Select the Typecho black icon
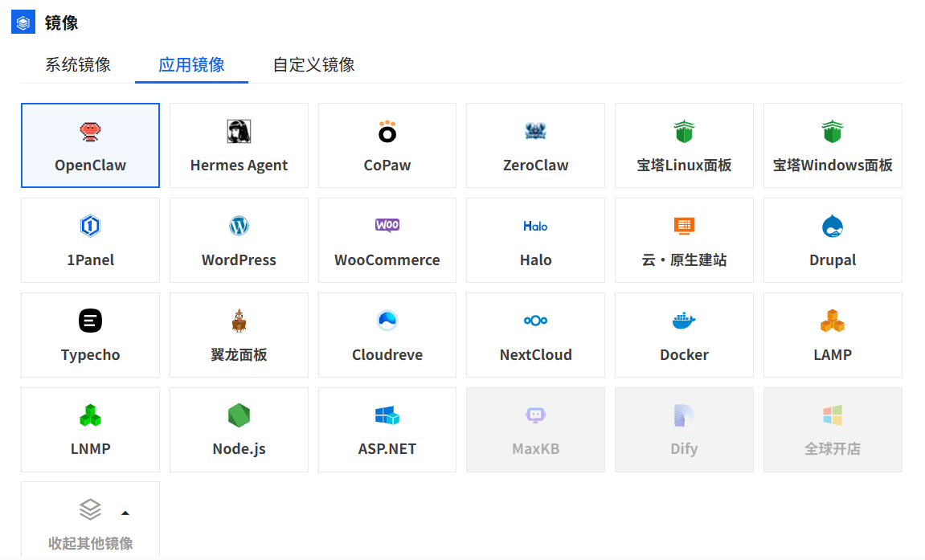Viewport: 925px width, 560px height. pos(90,321)
